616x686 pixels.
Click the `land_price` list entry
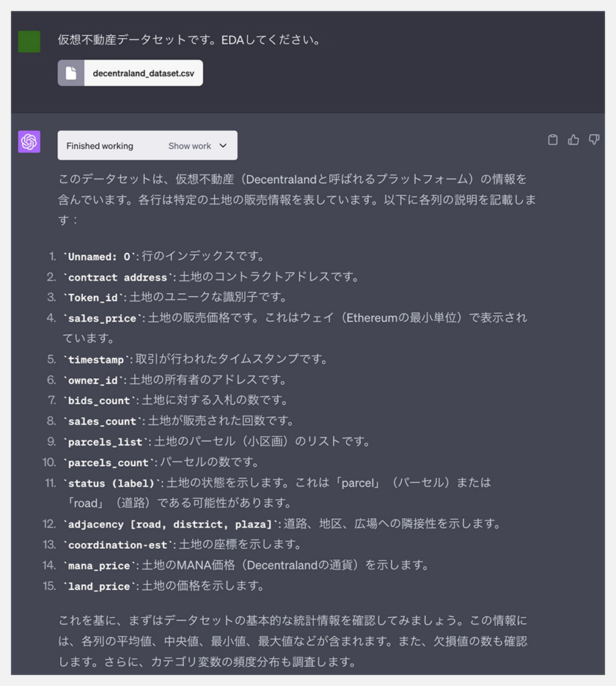[x=164, y=586]
